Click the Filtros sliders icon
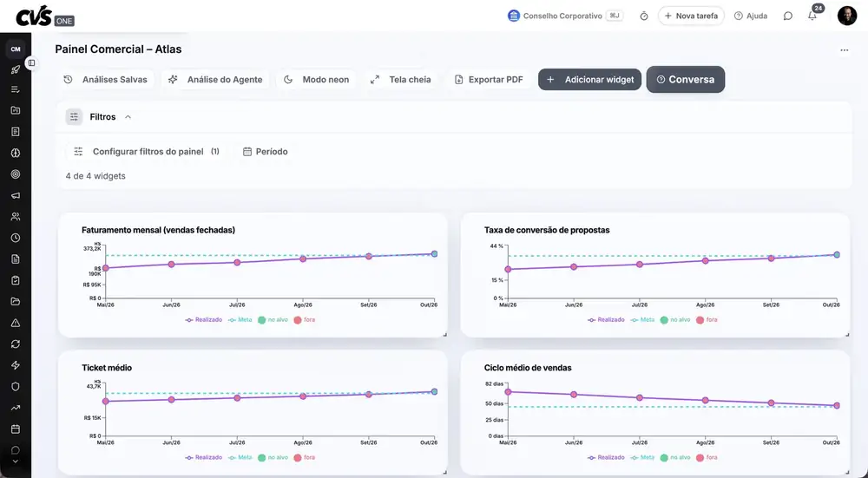868x478 pixels. pyautogui.click(x=74, y=117)
